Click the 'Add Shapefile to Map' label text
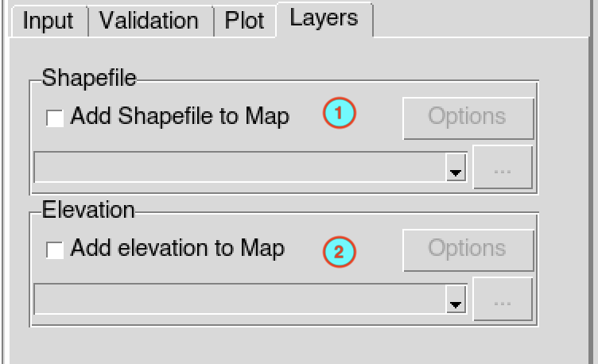The width and height of the screenshot is (598, 364). (x=180, y=117)
